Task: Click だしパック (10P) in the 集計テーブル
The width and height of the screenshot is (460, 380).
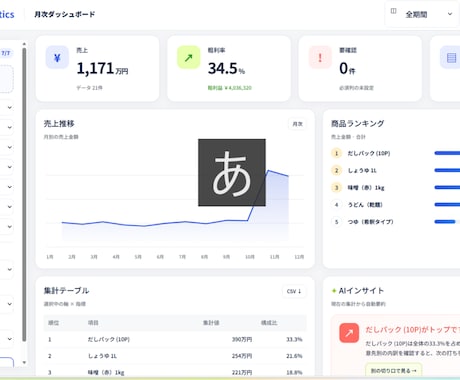Action: pos(109,339)
